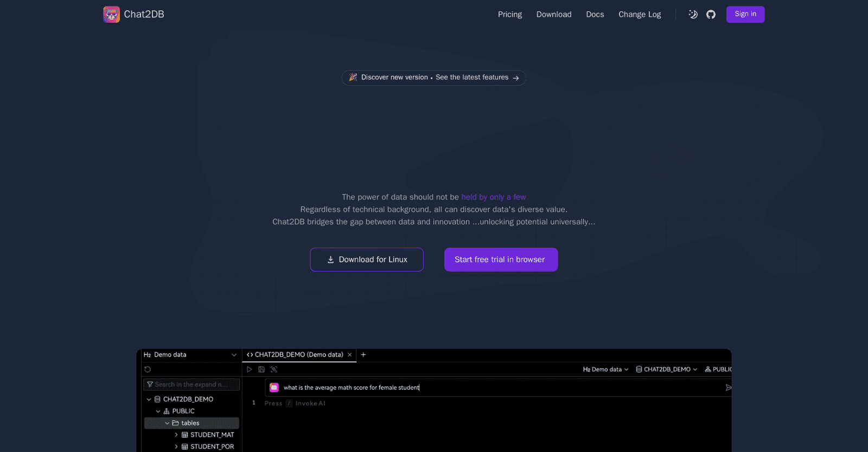This screenshot has width=868, height=452.
Task: Click the Save query icon
Action: [261, 370]
